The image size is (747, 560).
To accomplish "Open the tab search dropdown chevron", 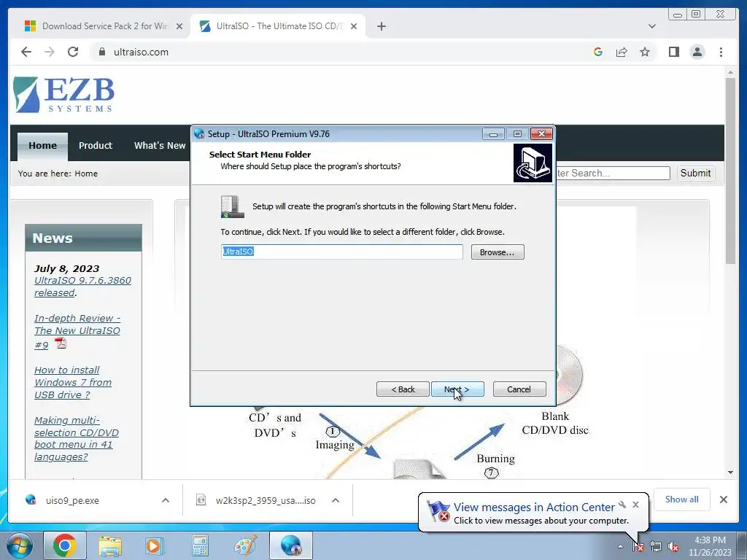I will [x=651, y=26].
